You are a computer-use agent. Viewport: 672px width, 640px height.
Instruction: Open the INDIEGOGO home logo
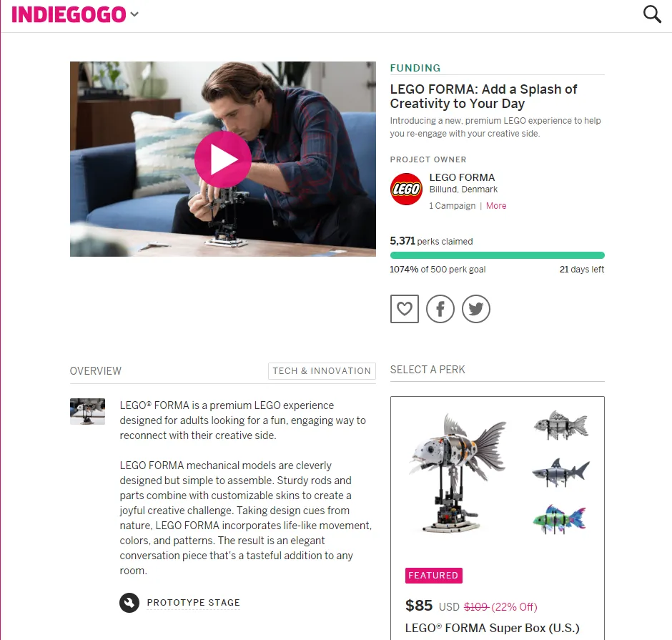point(69,14)
